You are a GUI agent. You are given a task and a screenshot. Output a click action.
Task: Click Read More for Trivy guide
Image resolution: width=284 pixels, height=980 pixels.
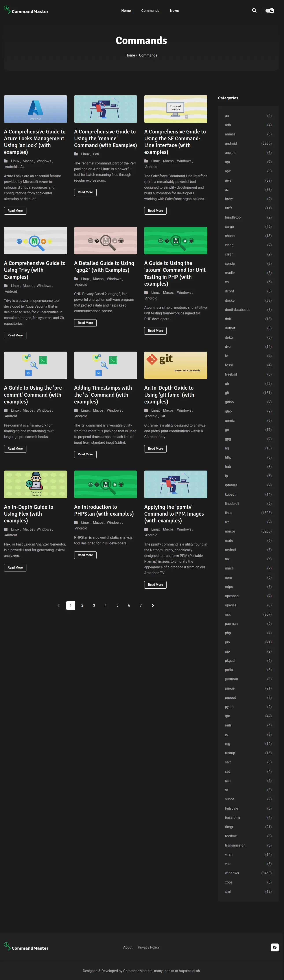(15, 335)
